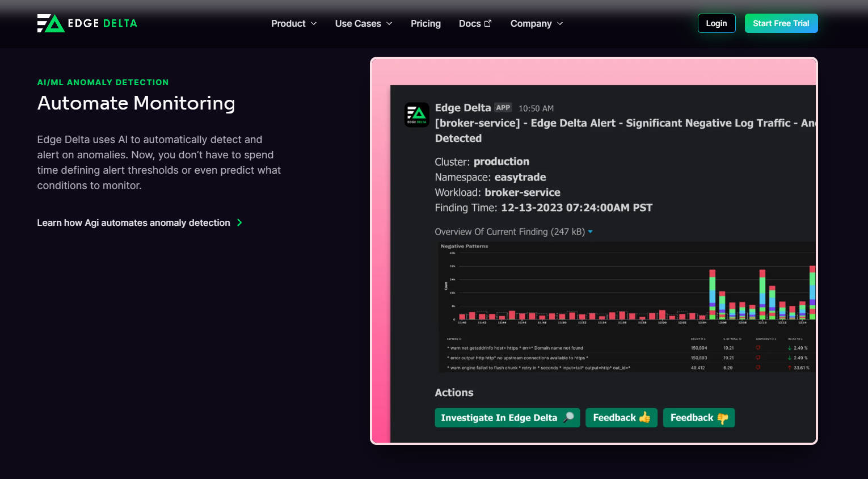Open the Docs menu item

click(x=470, y=23)
